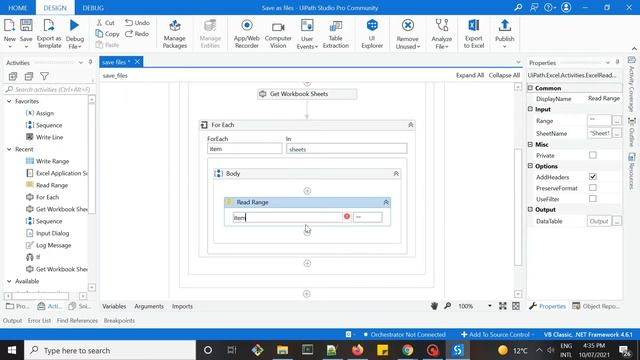
Task: Click the red error icon in Read Range
Action: [x=347, y=216]
